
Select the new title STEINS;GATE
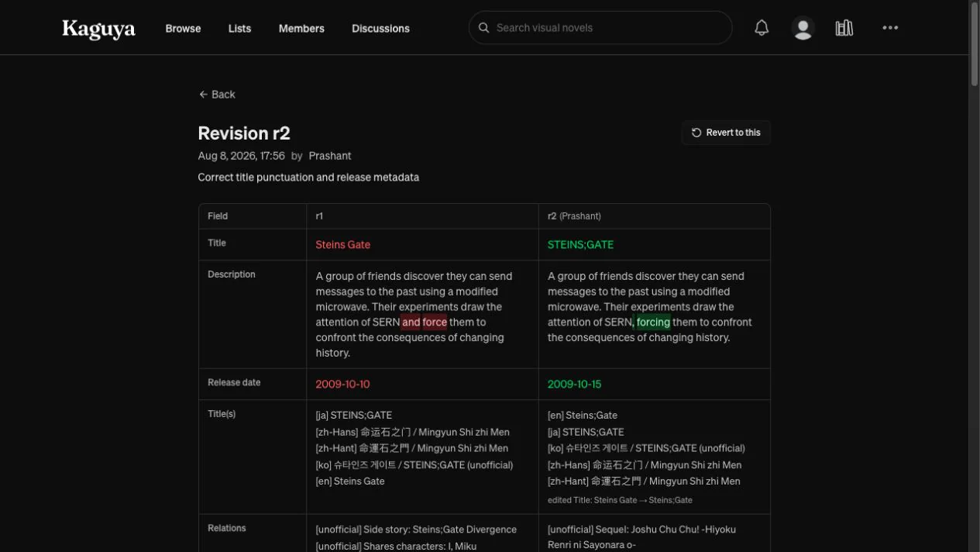[580, 245]
